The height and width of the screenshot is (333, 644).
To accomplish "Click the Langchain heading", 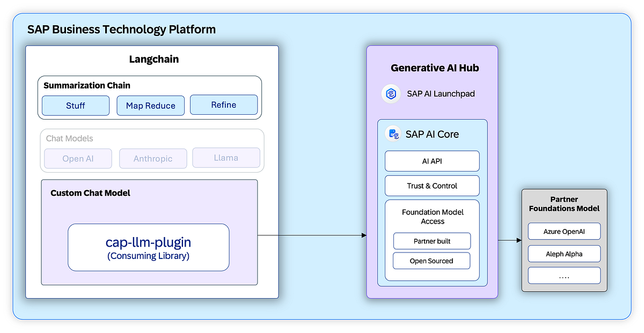I will [x=154, y=59].
